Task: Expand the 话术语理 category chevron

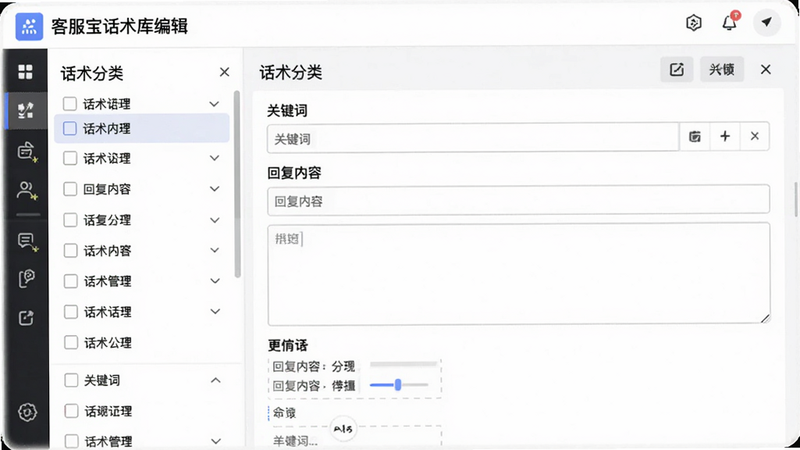Action: (x=214, y=104)
